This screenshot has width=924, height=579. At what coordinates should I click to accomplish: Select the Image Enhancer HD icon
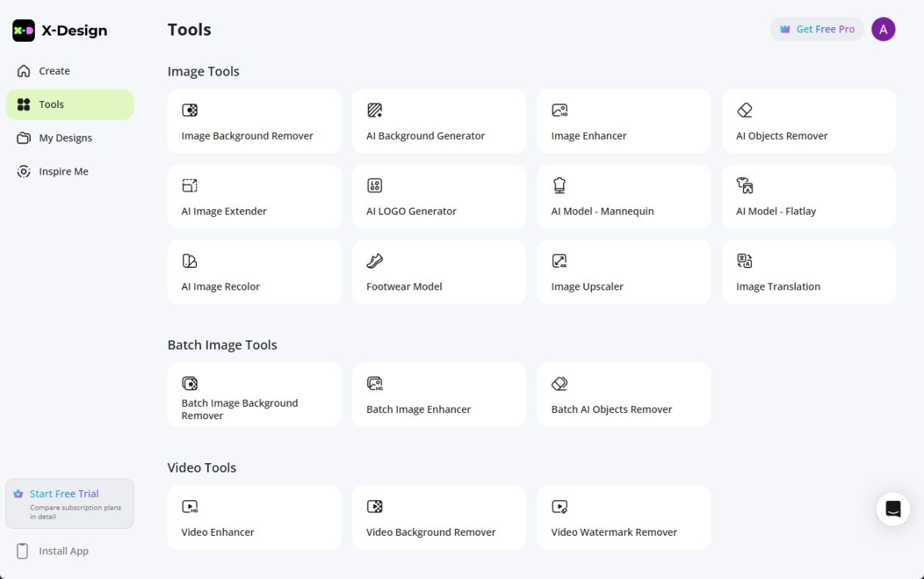(x=559, y=110)
